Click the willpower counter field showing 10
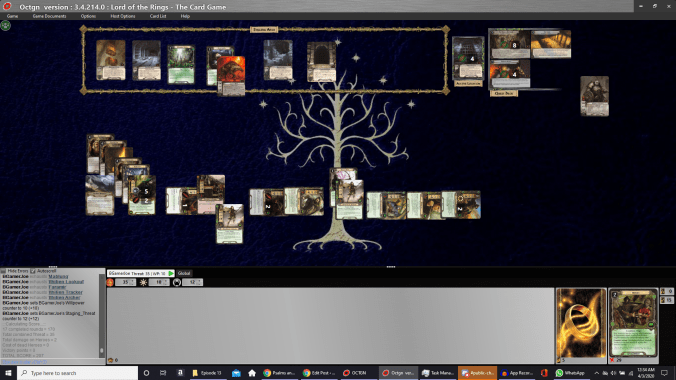Screen dimensions: 676x380 tap(159, 283)
